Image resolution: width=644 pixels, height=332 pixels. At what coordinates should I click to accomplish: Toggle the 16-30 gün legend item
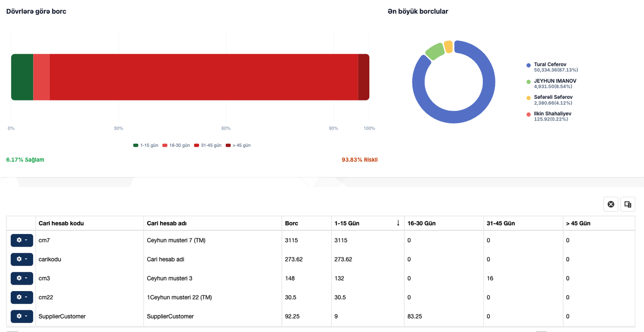pos(176,145)
